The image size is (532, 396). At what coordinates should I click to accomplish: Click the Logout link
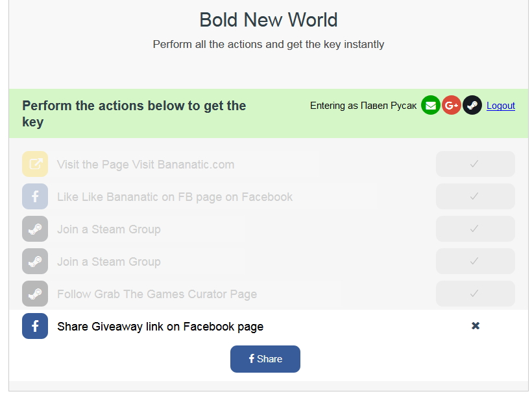tap(501, 106)
